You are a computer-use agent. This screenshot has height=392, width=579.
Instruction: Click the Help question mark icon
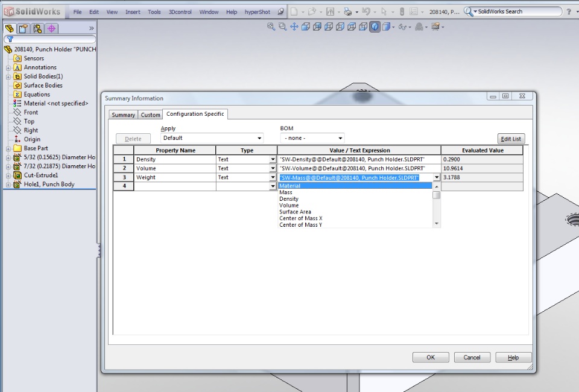tap(569, 12)
